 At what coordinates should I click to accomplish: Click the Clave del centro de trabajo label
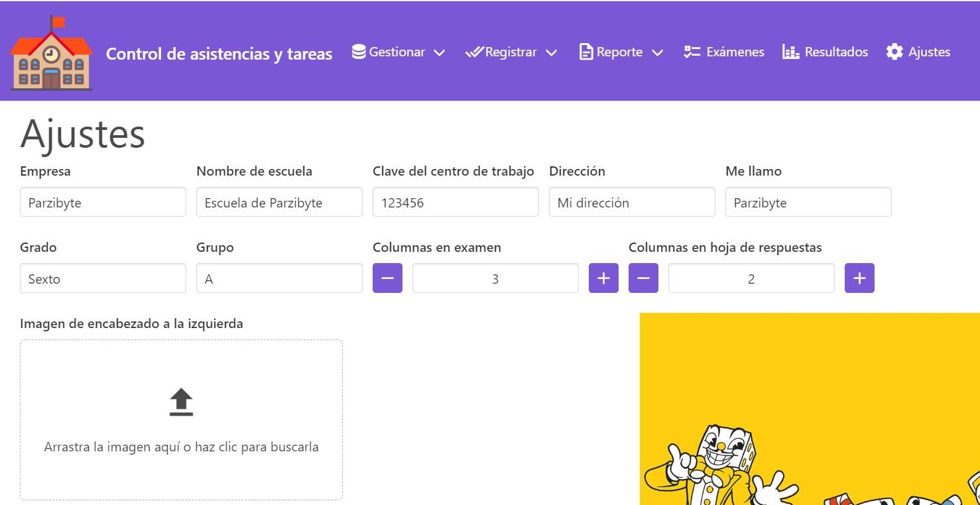454,171
